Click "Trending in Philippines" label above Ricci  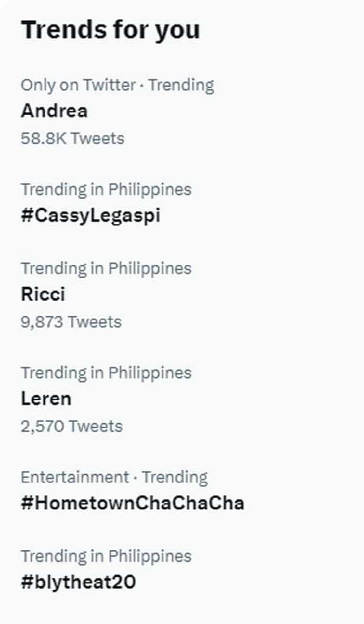click(x=106, y=268)
